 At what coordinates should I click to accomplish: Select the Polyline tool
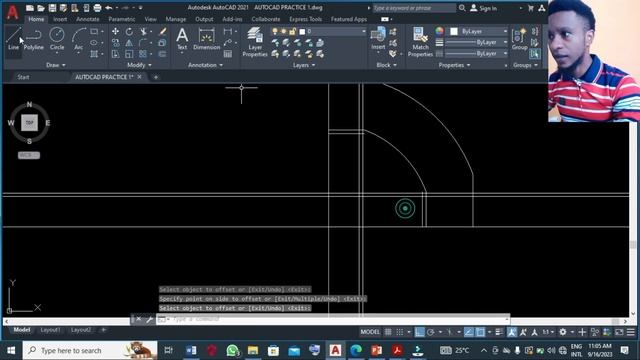click(33, 39)
